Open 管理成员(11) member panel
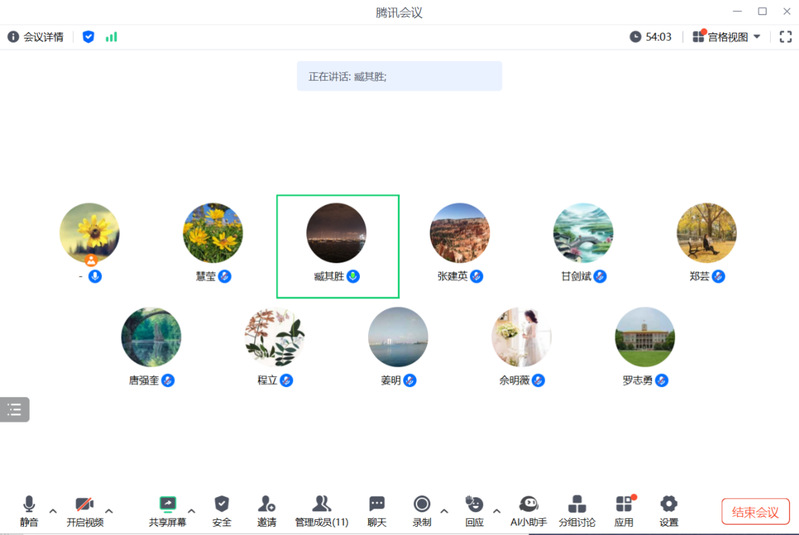Image resolution: width=799 pixels, height=535 pixels. tap(321, 504)
